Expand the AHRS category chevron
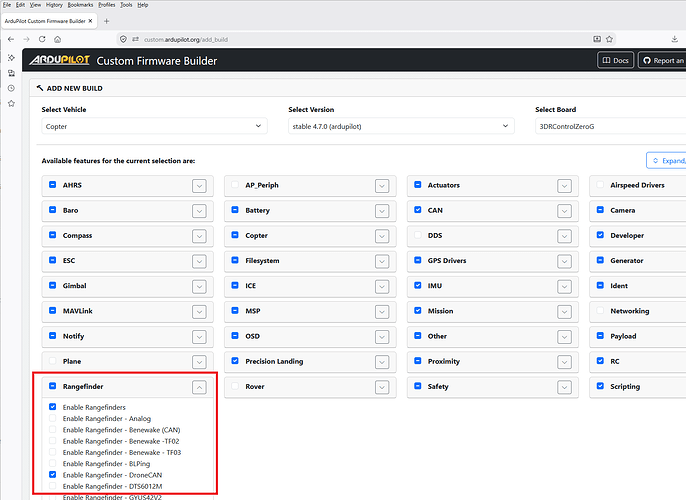 pos(199,186)
